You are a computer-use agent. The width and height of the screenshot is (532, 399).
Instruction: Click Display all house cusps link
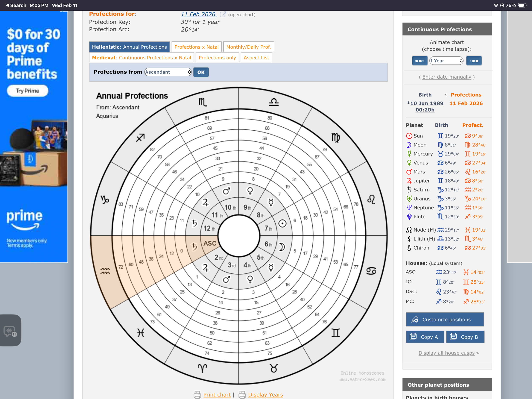[446, 353]
